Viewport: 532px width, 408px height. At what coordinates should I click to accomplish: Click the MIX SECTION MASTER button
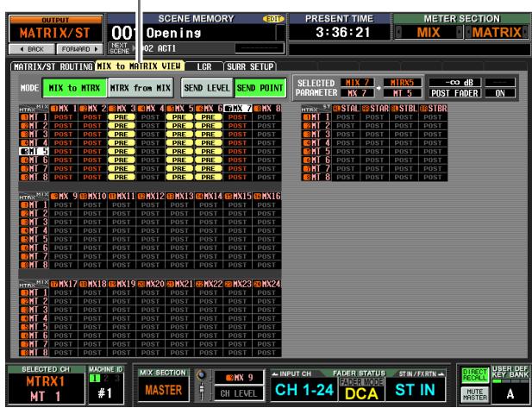click(164, 390)
